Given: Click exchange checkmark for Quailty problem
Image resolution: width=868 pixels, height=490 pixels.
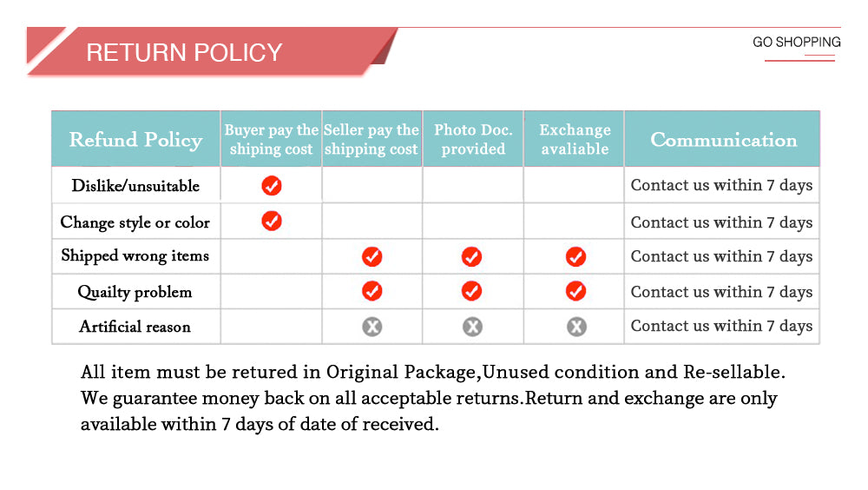Looking at the screenshot, I should [x=575, y=291].
